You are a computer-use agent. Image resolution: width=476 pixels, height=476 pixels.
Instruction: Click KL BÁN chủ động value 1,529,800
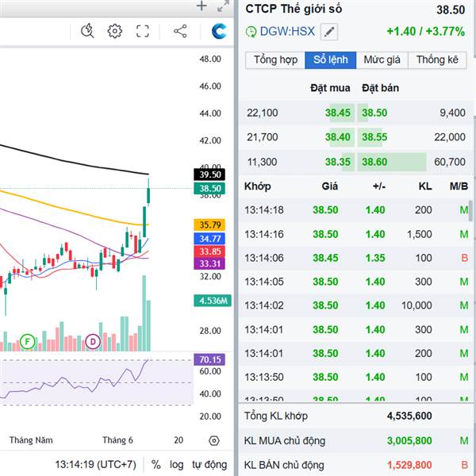point(409,465)
